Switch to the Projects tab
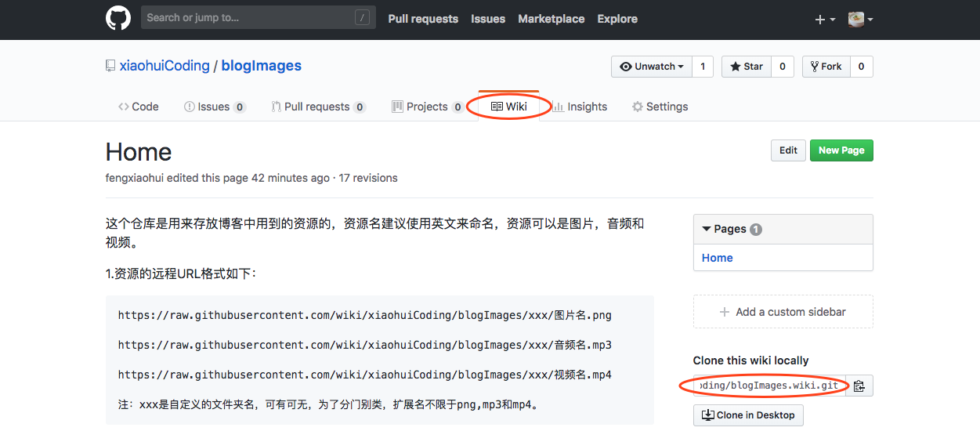The height and width of the screenshot is (431, 980). (x=428, y=107)
